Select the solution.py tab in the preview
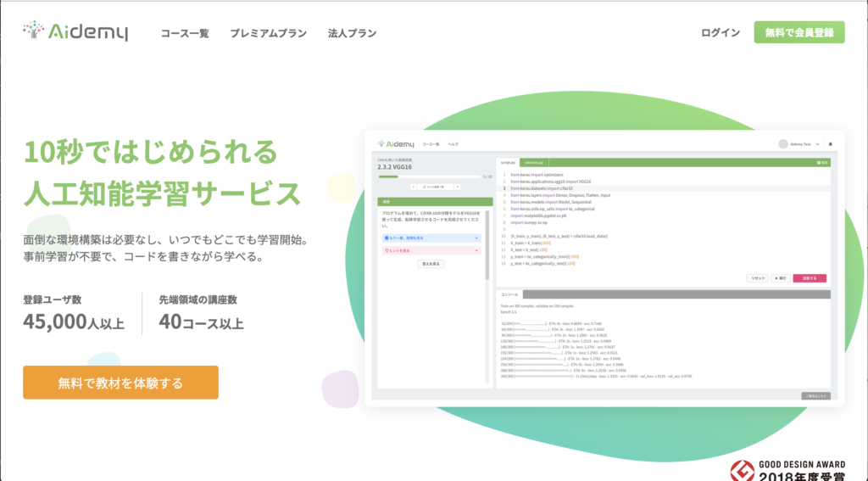The image size is (868, 481). pyautogui.click(x=534, y=162)
